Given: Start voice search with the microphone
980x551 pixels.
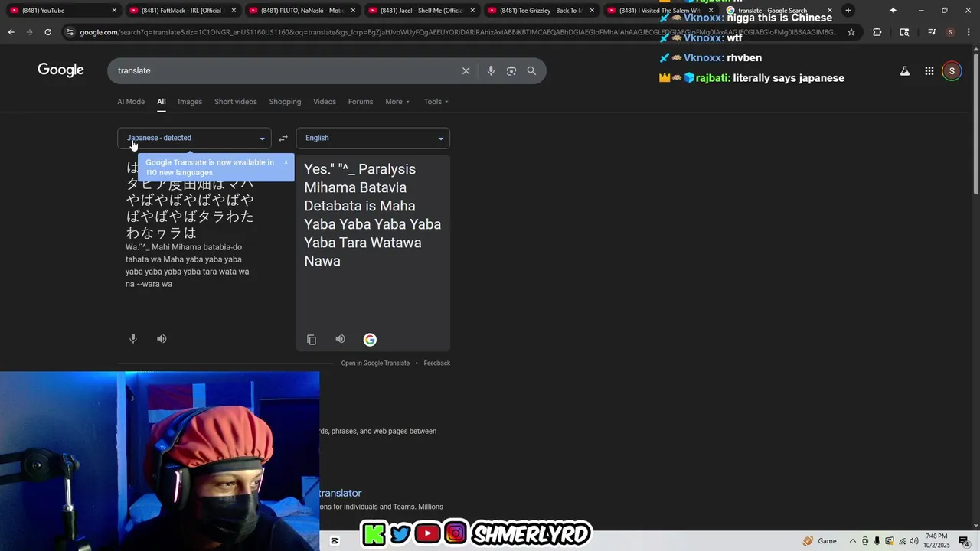Looking at the screenshot, I should click(491, 70).
